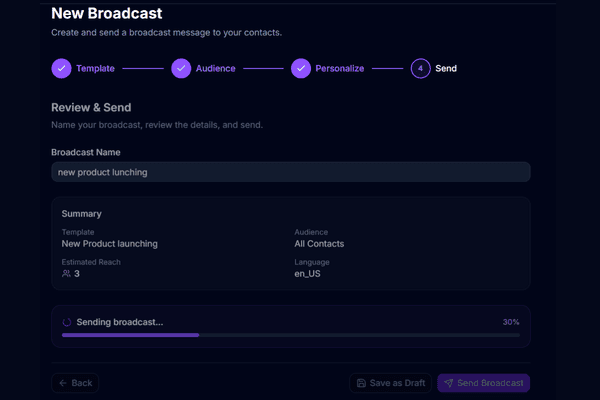
Task: Click the 'Estimated Reach' label
Action: [91, 262]
